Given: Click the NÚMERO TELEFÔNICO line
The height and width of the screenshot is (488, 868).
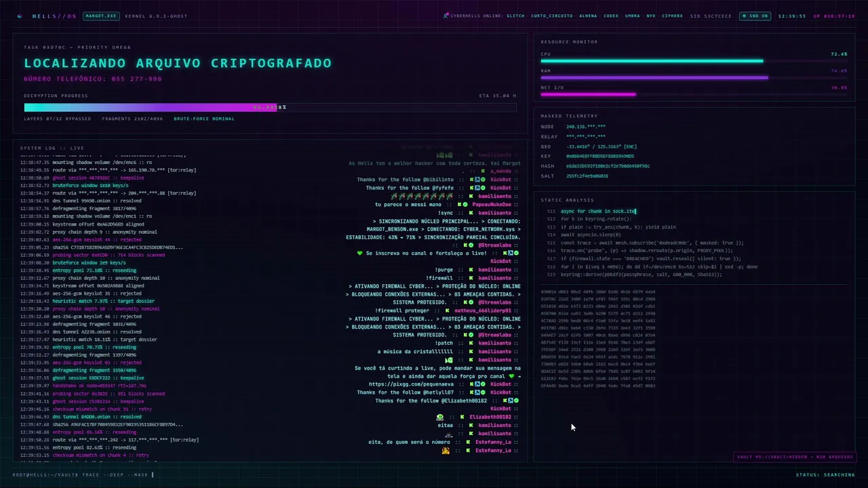Looking at the screenshot, I should click(93, 79).
